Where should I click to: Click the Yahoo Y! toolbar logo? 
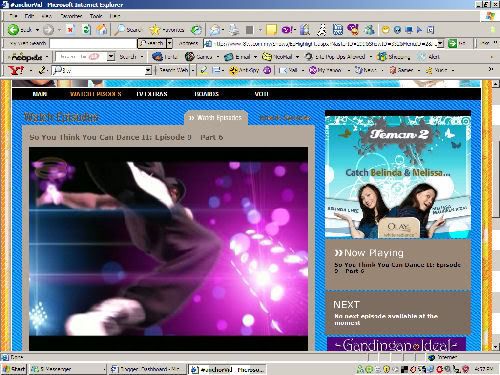pos(16,70)
